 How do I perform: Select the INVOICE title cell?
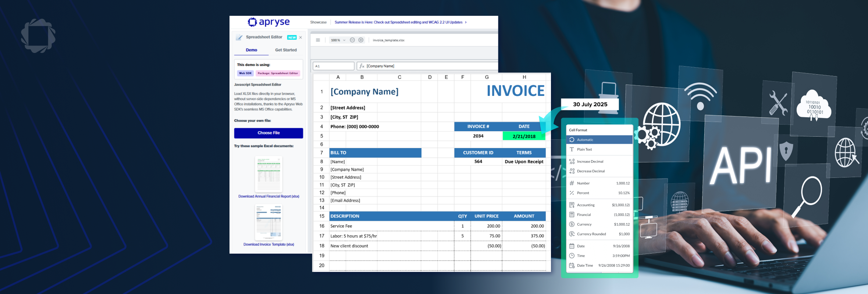pos(515,91)
